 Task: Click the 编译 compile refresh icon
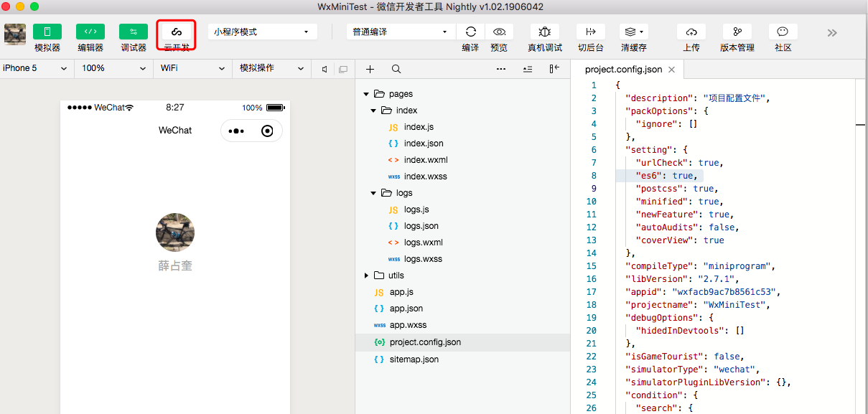[x=471, y=32]
